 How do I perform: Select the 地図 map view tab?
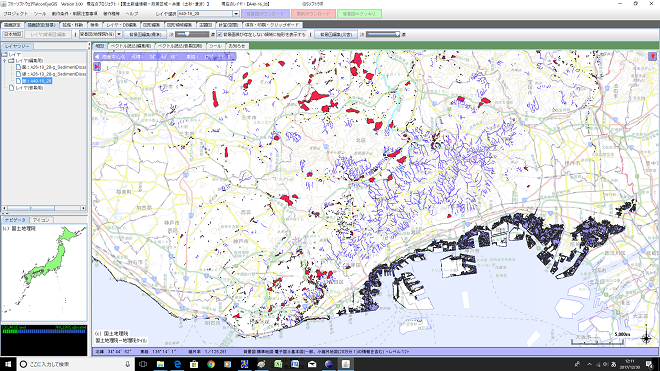pyautogui.click(x=100, y=46)
